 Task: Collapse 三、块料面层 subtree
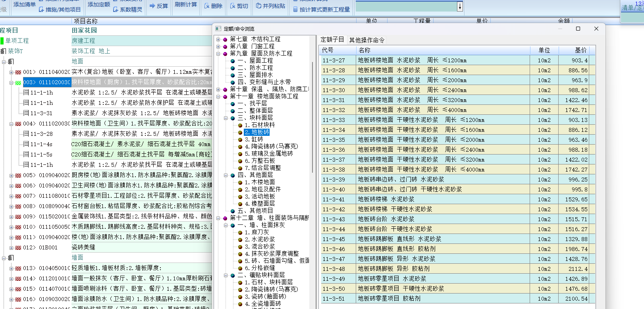coord(226,118)
